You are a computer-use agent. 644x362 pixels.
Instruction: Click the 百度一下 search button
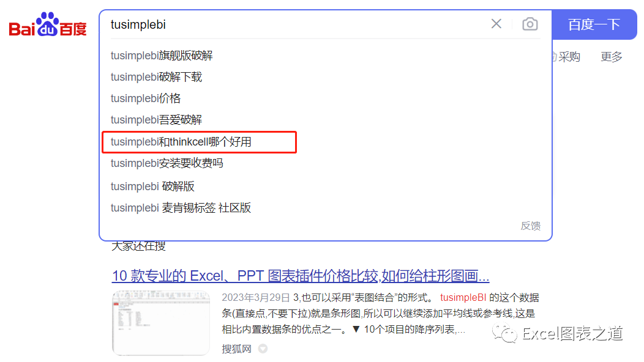(594, 24)
